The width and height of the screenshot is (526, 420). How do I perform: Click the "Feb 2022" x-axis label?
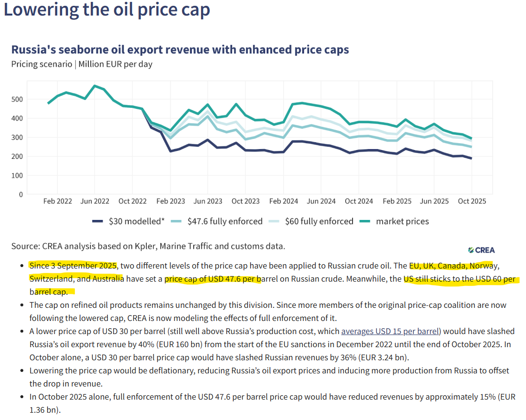click(57, 201)
